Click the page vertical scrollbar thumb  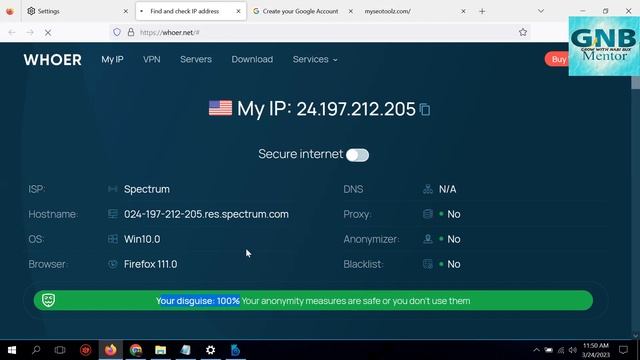coord(636,82)
